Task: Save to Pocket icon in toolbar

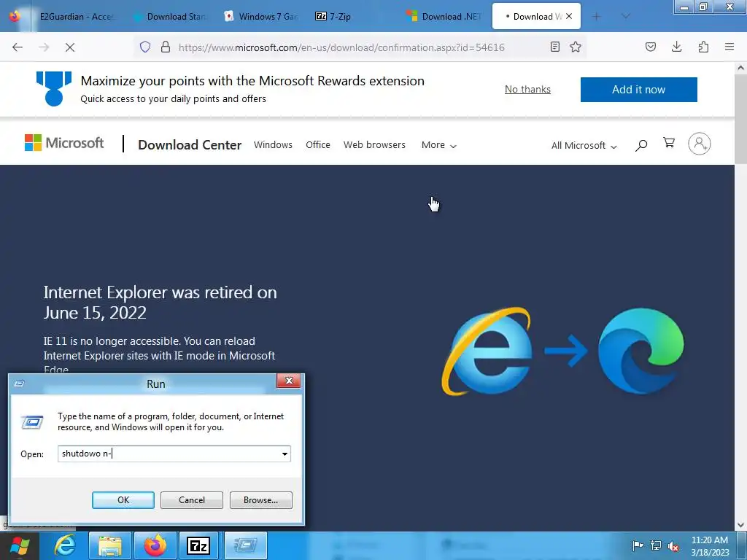Action: pyautogui.click(x=651, y=47)
